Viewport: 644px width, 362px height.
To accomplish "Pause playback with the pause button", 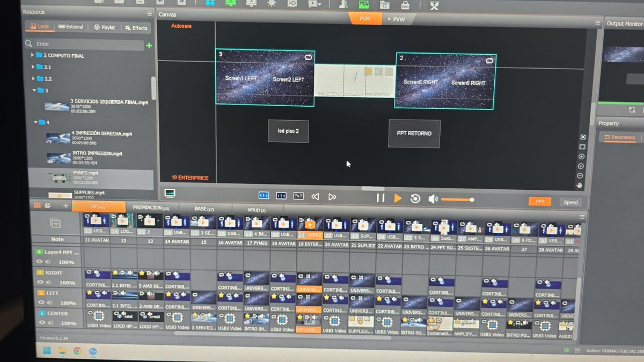I will tap(380, 198).
